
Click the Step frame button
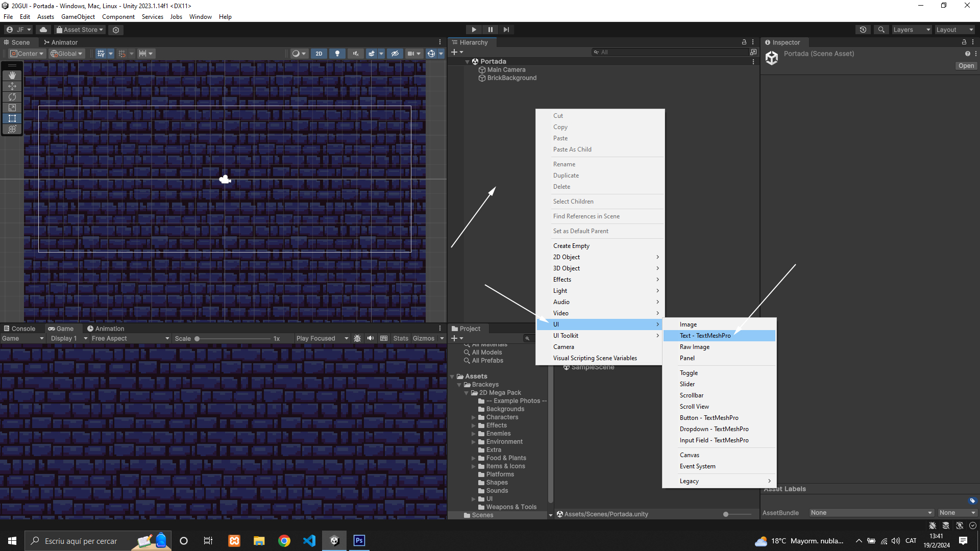click(x=506, y=30)
